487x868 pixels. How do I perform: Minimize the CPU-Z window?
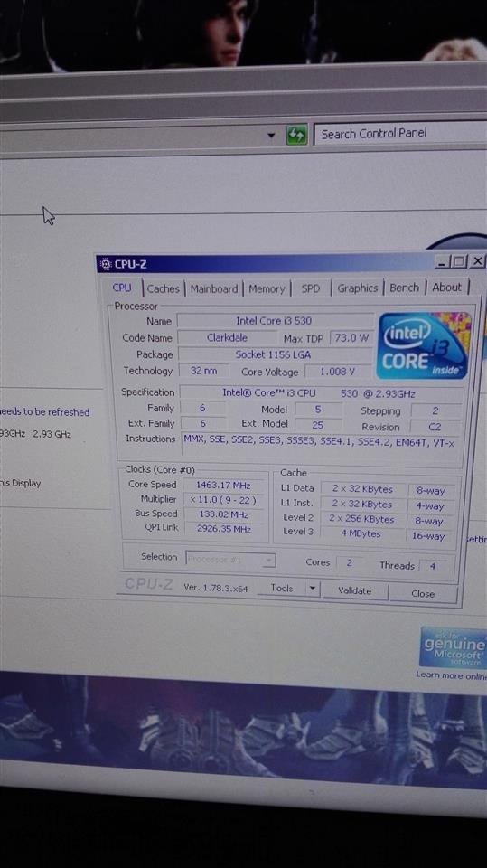[x=441, y=261]
